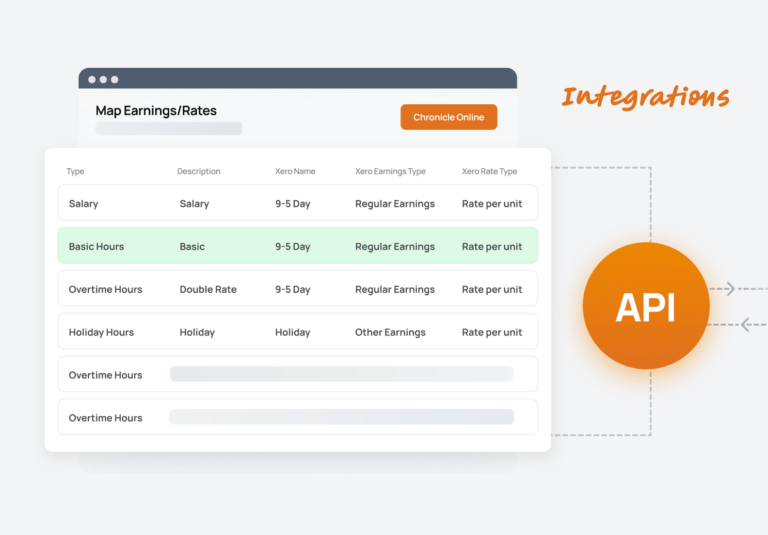Select the highlighted Basic Hours row
The image size is (768, 535).
(298, 246)
